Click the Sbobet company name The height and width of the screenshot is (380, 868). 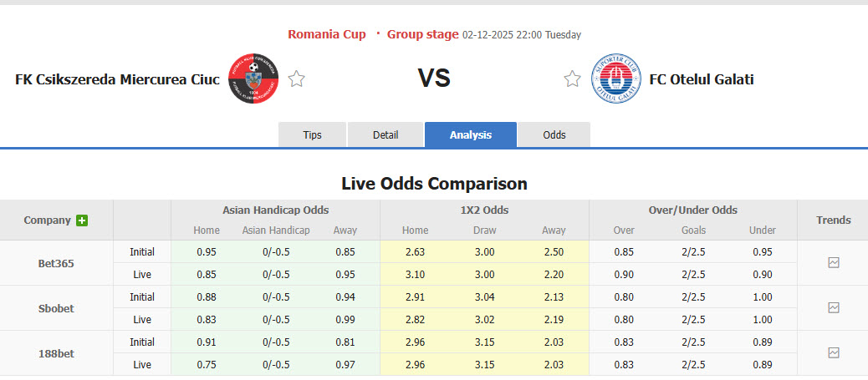56,308
